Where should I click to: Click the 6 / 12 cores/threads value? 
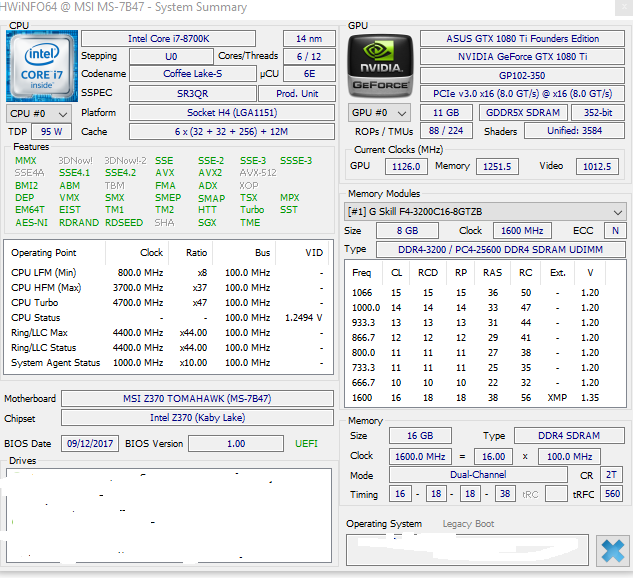[x=309, y=57]
